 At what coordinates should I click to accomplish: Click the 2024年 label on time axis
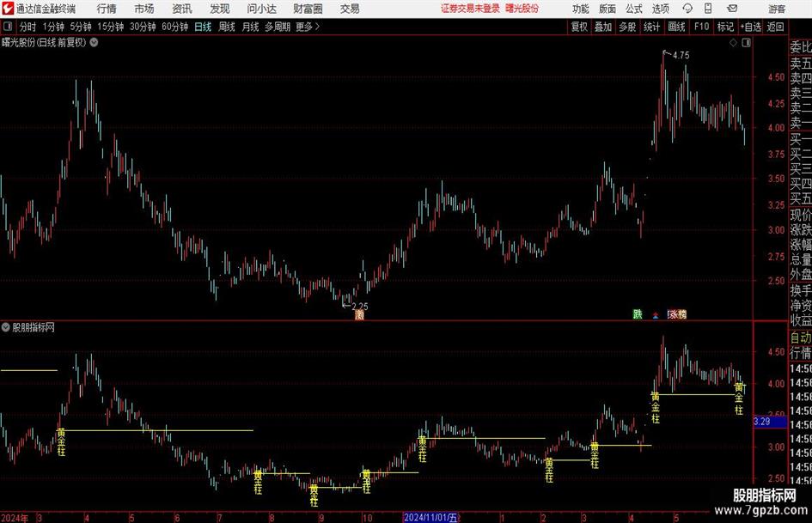point(15,517)
